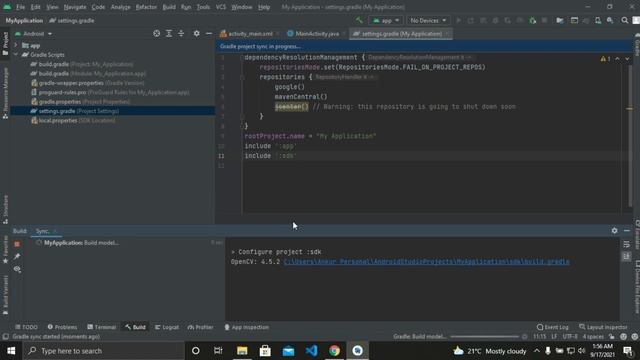Viewport: 640px width, 360px height.
Task: Open Structure side panel
Action: [5, 209]
